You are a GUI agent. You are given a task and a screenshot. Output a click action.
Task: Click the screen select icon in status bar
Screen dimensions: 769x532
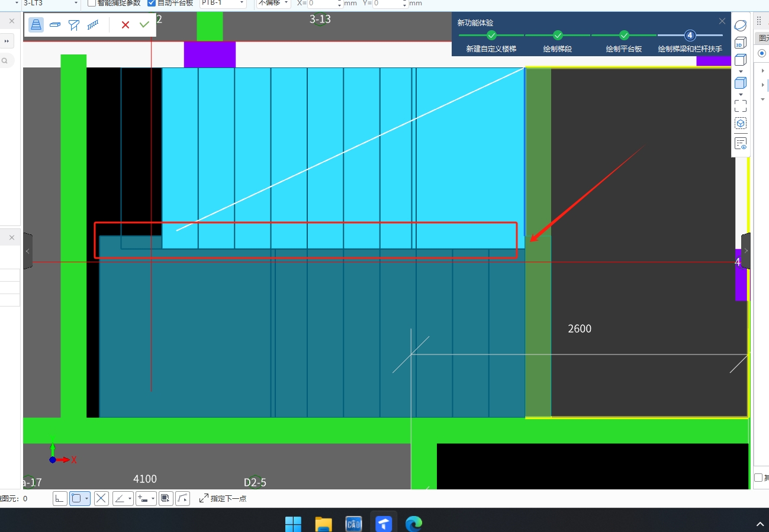pyautogui.click(x=166, y=498)
